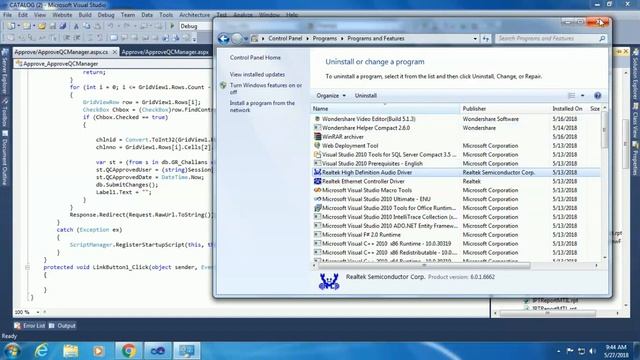Image resolution: width=640 pixels, height=360 pixels.
Task: Click the change view icon in Programs and Features
Action: (571, 96)
